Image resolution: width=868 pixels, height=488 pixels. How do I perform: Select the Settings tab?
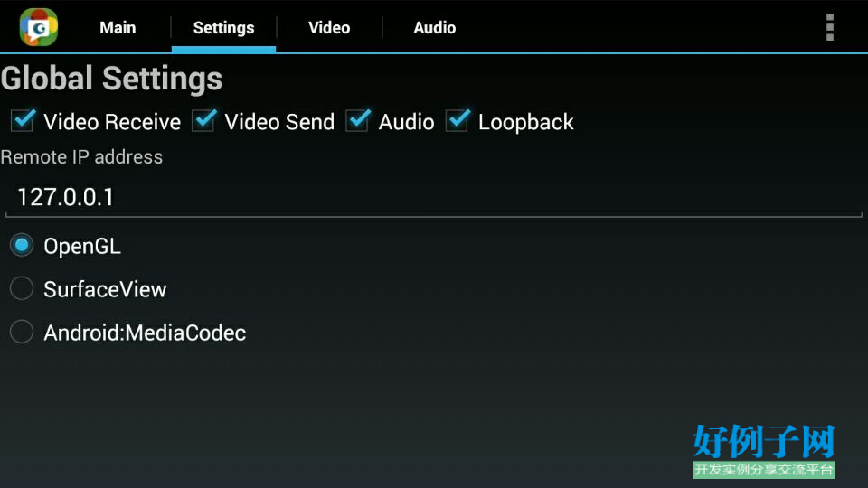[223, 28]
